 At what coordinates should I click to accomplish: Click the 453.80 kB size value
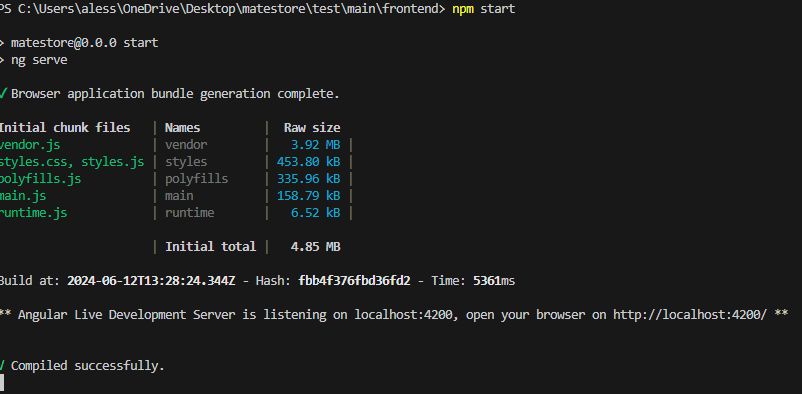tap(308, 162)
